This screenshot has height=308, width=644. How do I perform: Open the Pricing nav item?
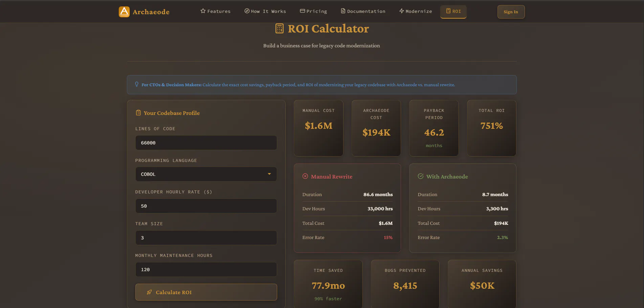[x=313, y=11]
